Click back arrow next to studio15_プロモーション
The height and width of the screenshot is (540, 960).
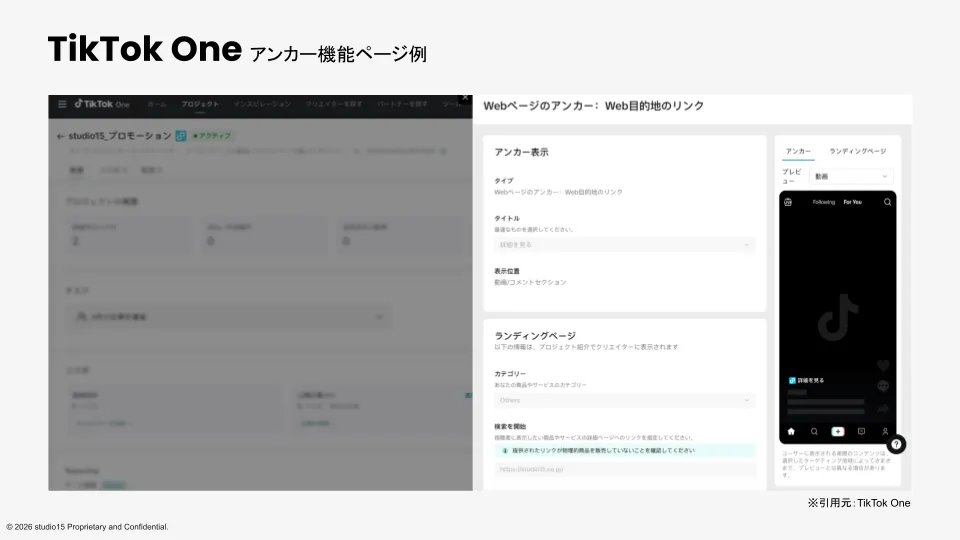click(x=61, y=136)
